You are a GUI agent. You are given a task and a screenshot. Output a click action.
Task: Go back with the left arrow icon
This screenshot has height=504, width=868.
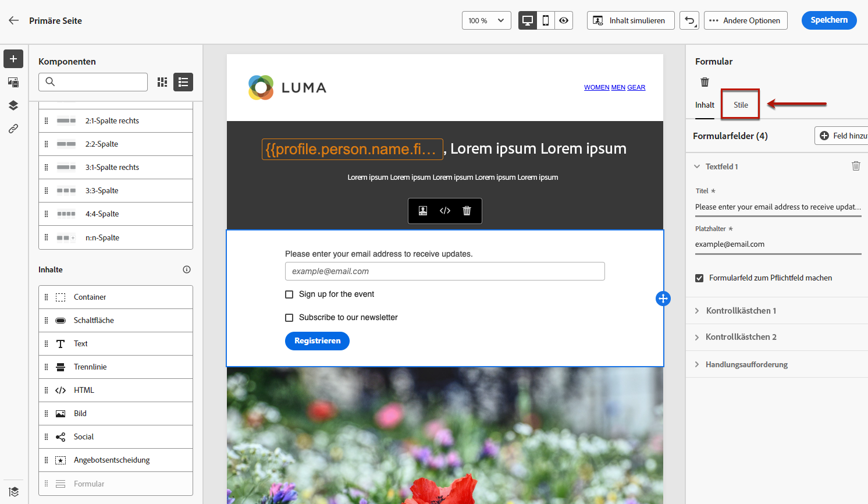14,20
